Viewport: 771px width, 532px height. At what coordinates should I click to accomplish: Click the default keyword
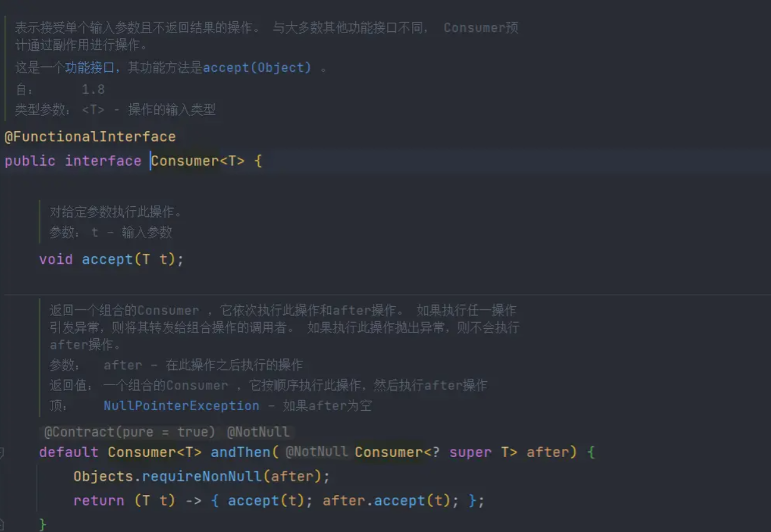(69, 452)
